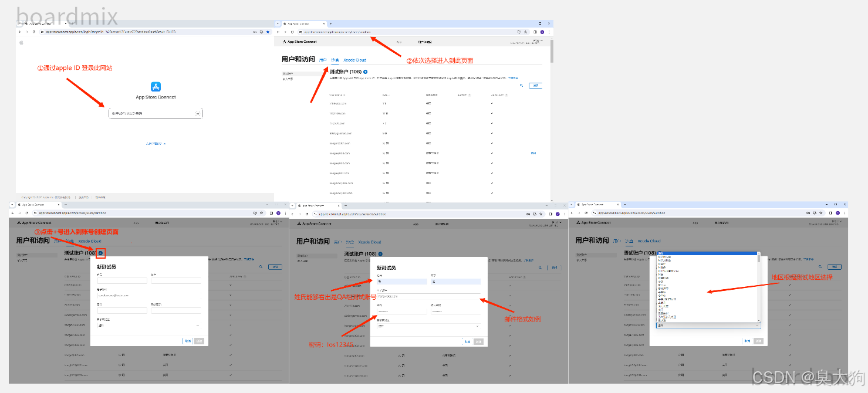Click the blue plus icon in bottom-middle window

pyautogui.click(x=380, y=253)
